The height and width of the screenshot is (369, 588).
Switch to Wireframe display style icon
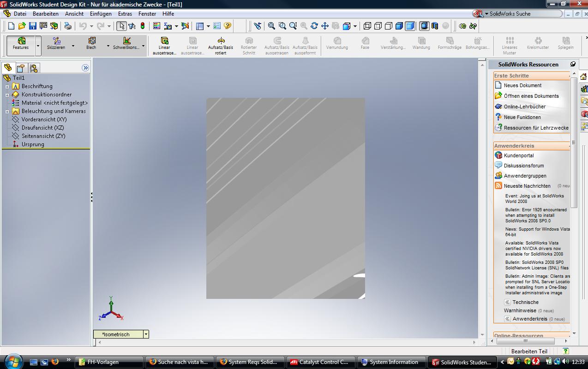tap(367, 26)
